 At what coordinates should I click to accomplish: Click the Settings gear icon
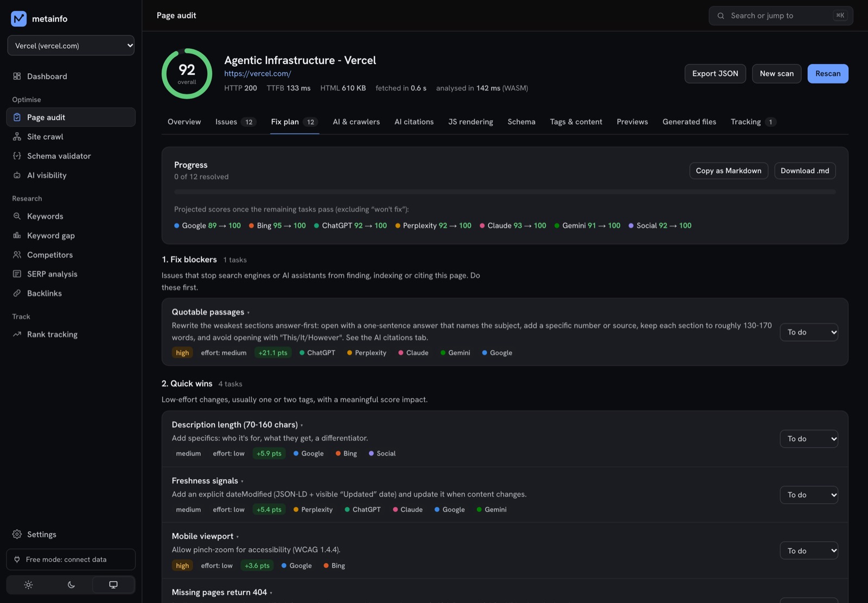[x=17, y=535]
